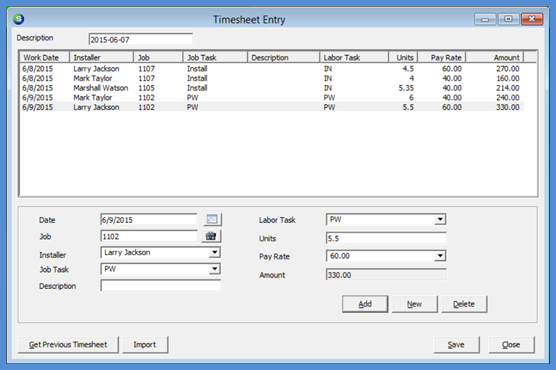556x370 pixels.
Task: Select the 6/8/2015 Larry Jackson row
Action: (x=272, y=68)
